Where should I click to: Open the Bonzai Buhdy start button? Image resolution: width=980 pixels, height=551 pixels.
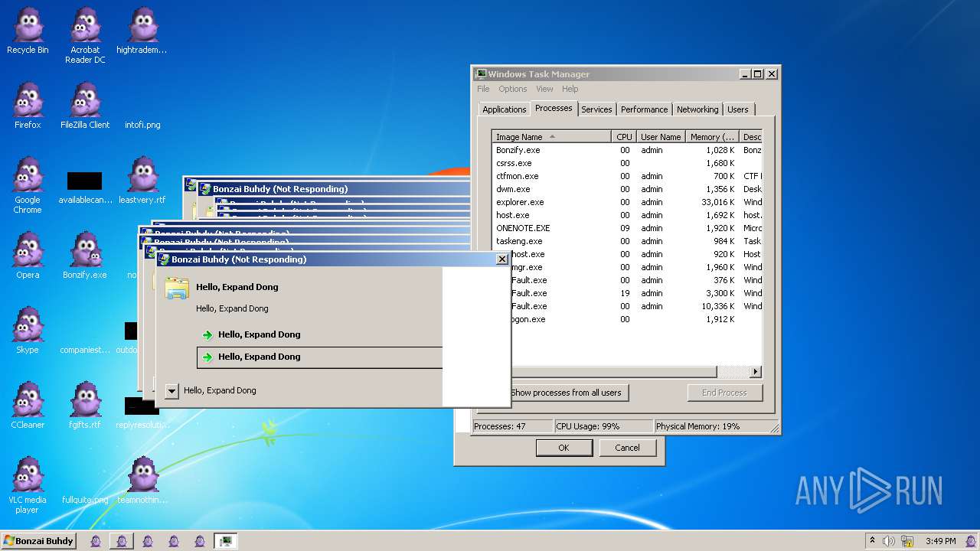point(39,541)
